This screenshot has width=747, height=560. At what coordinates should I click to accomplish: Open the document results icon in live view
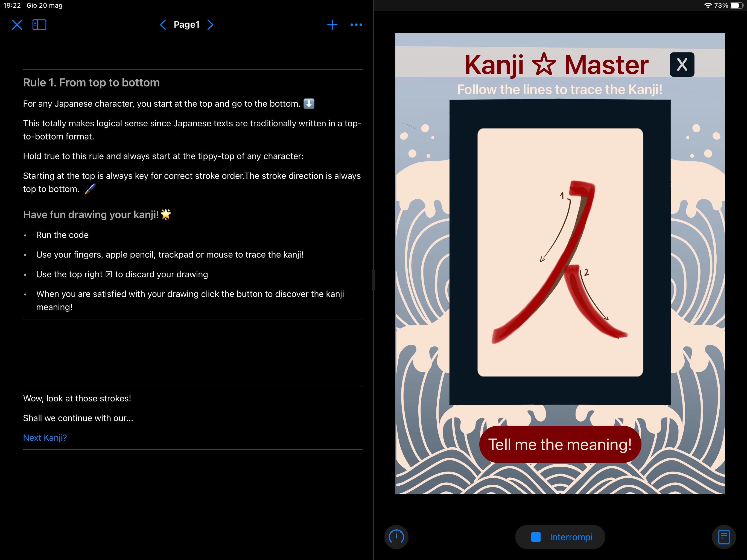click(x=724, y=537)
